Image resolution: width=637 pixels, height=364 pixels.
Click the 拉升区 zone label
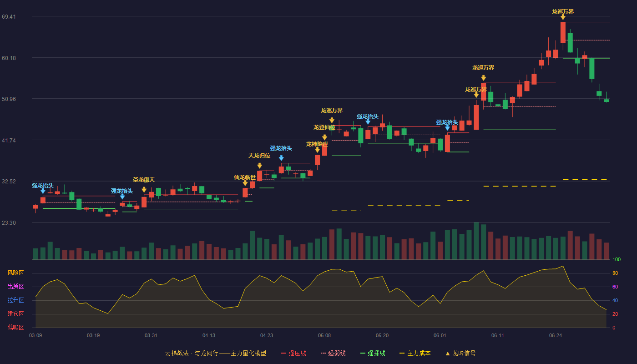tap(15, 300)
